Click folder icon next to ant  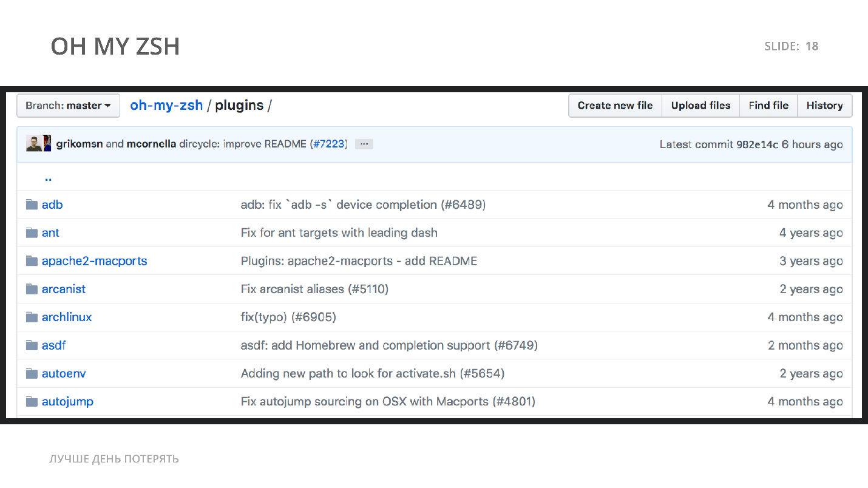pos(32,233)
